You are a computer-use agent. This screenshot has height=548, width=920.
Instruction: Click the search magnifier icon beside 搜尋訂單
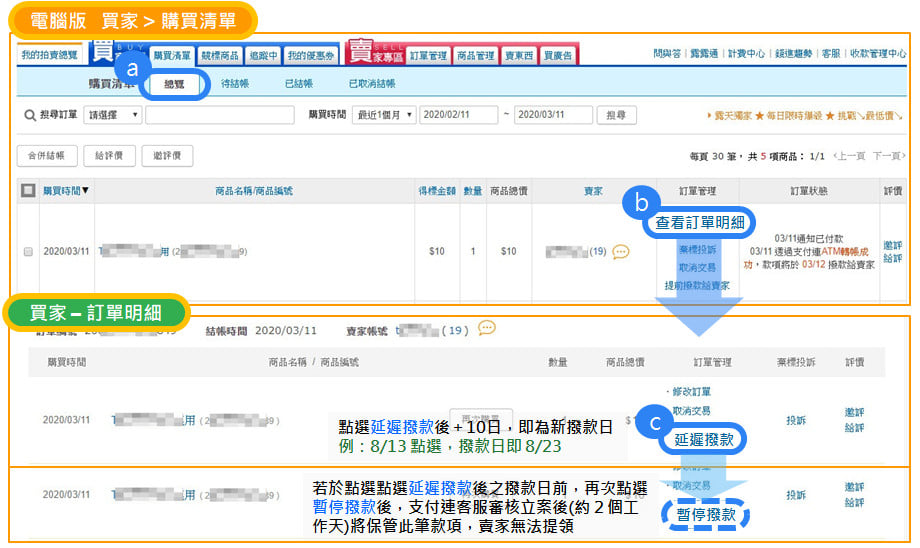(30, 116)
